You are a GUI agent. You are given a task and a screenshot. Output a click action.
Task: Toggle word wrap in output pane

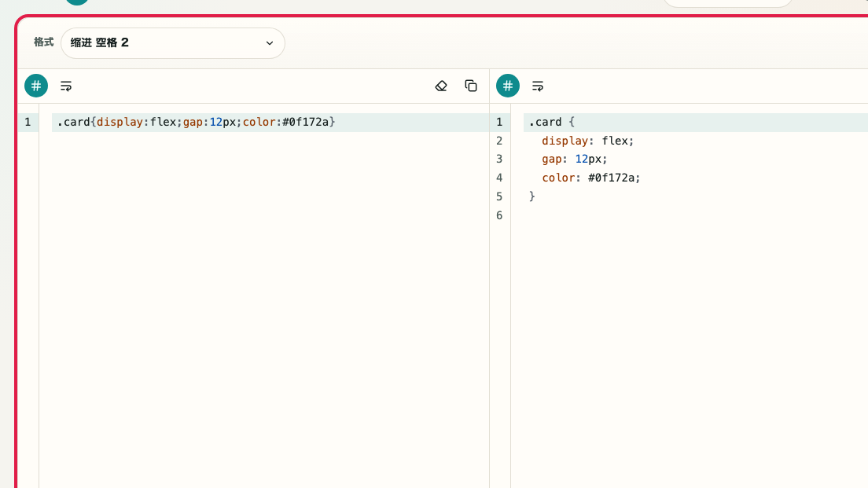tap(538, 86)
